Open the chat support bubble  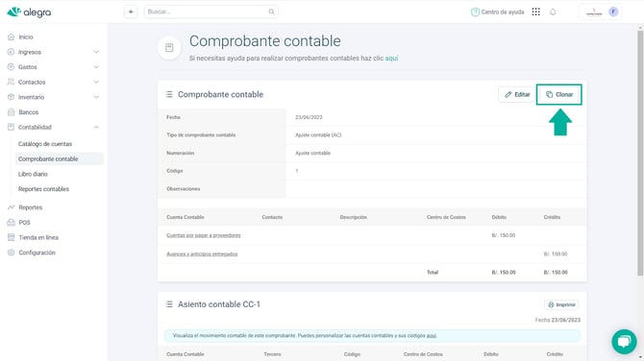click(x=624, y=341)
